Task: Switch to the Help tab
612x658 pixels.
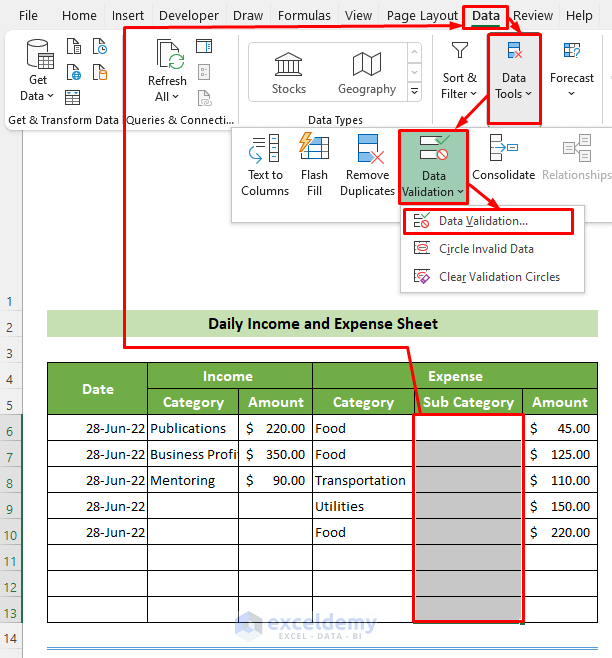Action: 579,16
